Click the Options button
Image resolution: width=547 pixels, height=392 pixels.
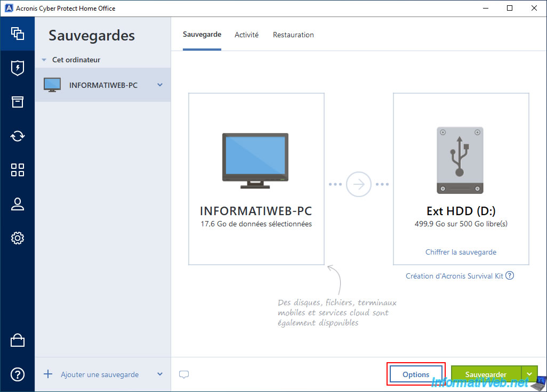[416, 374]
